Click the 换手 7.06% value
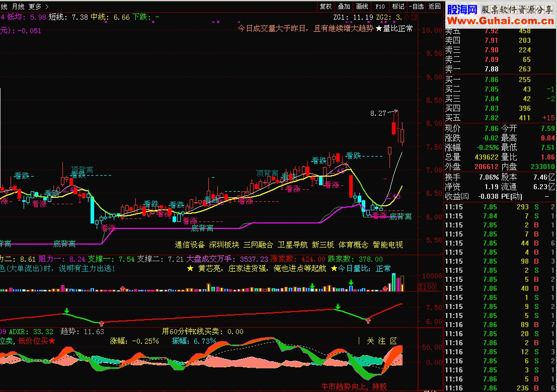557x392 pixels. point(489,177)
